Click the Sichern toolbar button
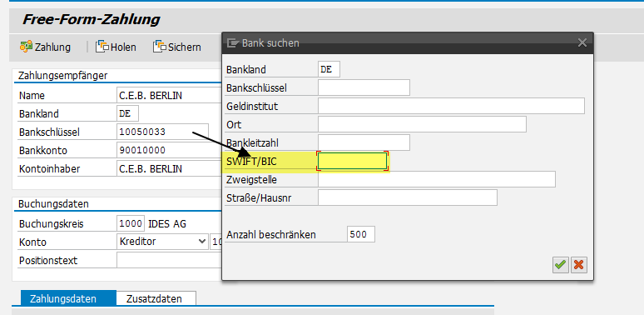The height and width of the screenshot is (315, 644). [x=177, y=47]
